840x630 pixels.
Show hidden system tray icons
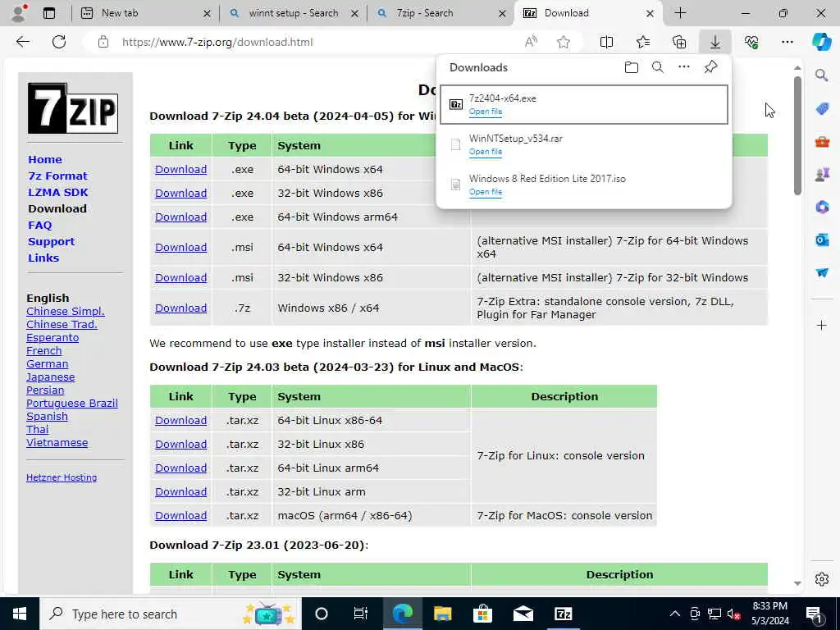click(x=674, y=614)
